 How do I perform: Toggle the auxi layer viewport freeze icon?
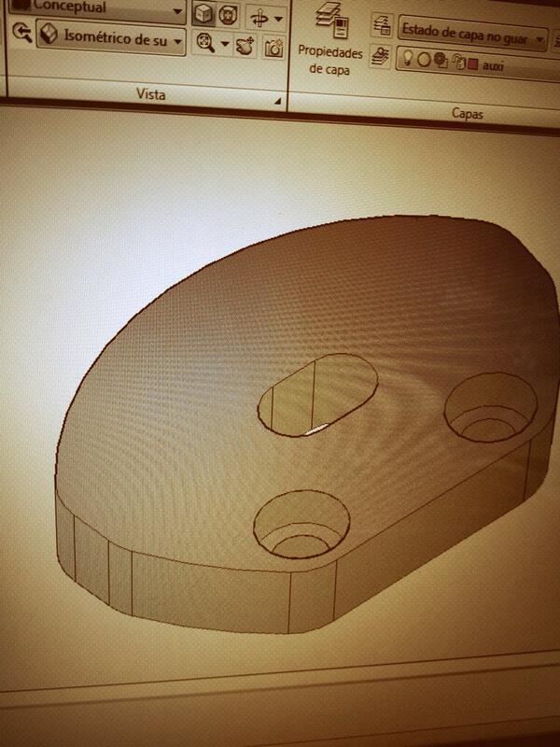[441, 61]
